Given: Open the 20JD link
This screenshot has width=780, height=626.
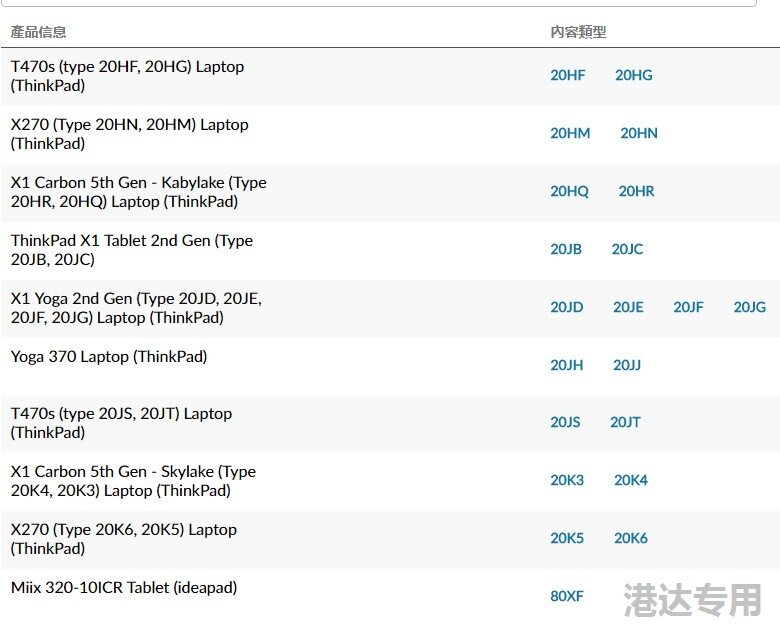Looking at the screenshot, I should point(567,307).
